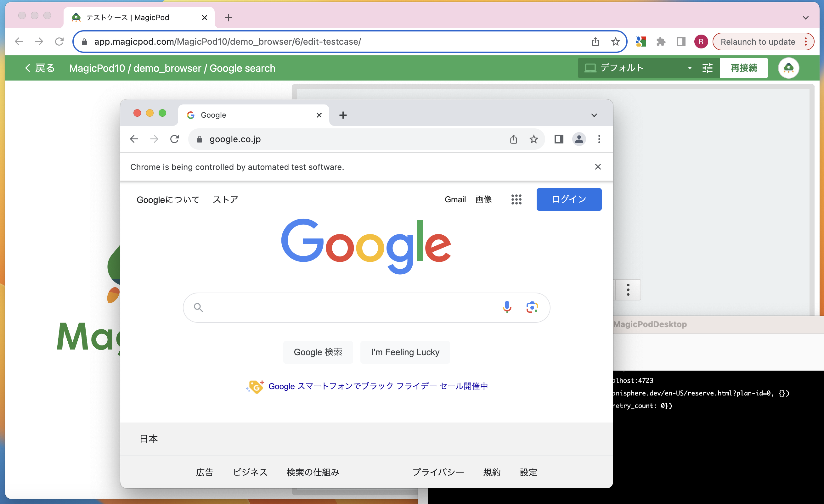Click the Google logo
This screenshot has width=824, height=504.
(x=366, y=247)
